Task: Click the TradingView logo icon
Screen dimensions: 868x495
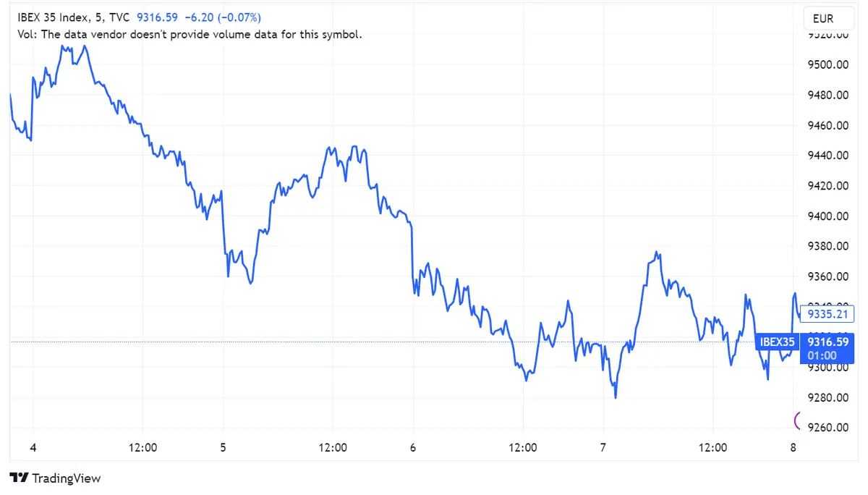Action: click(x=20, y=478)
